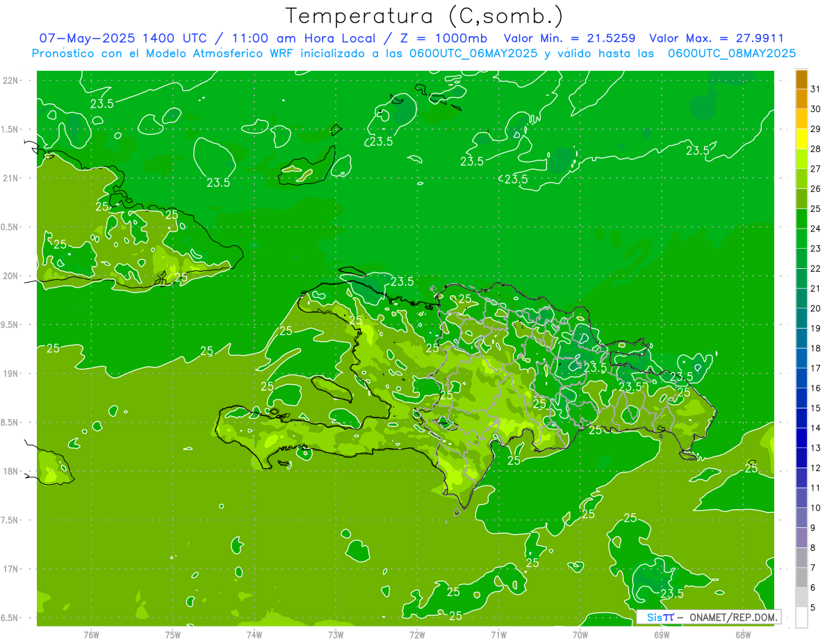Click the '21N' latitude axis label
The width and height of the screenshot is (834, 644).
point(10,178)
